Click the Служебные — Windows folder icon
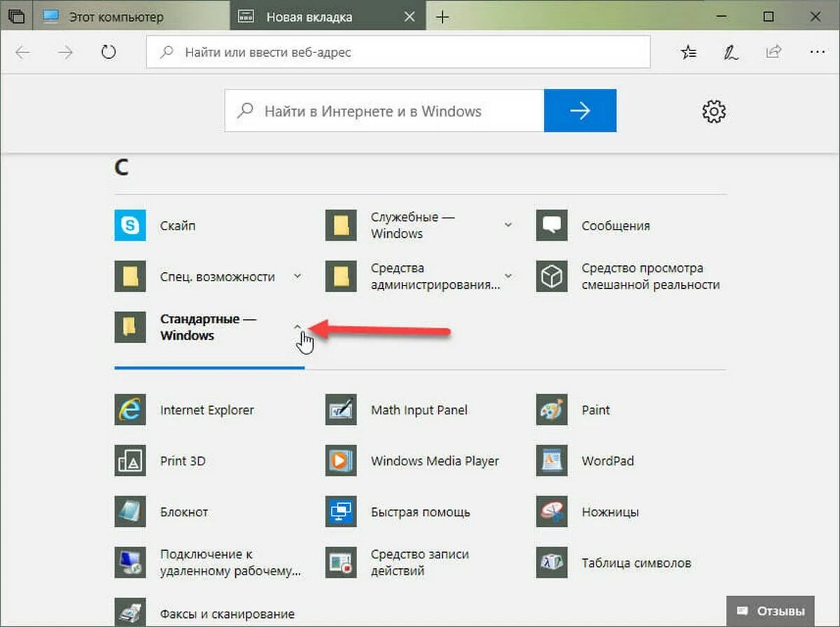Viewport: 840px width, 627px height. click(x=342, y=225)
